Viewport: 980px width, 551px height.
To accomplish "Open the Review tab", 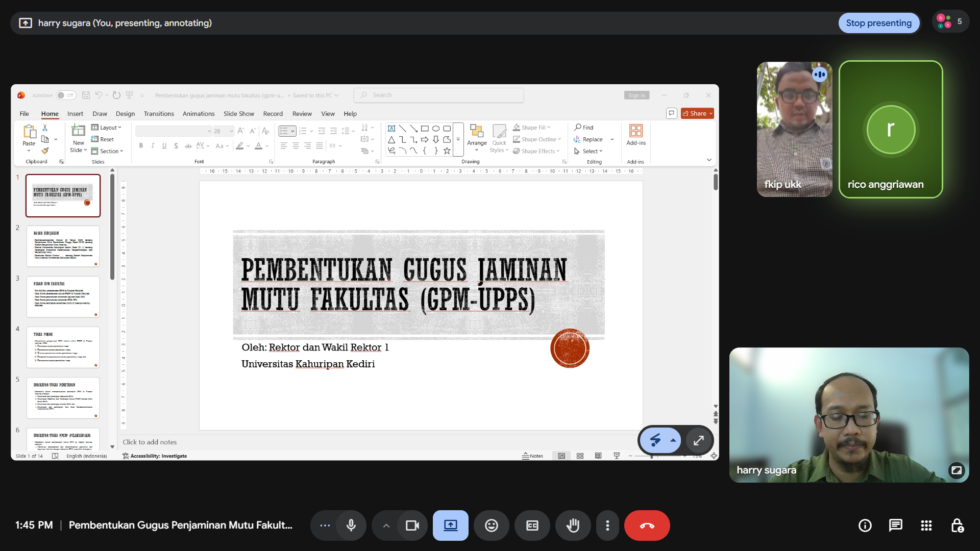I will [x=302, y=114].
